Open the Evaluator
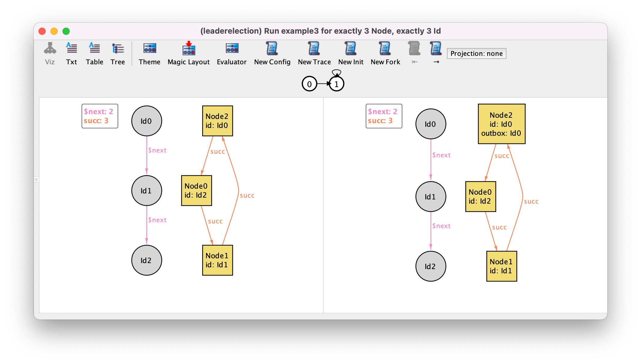 pyautogui.click(x=232, y=53)
